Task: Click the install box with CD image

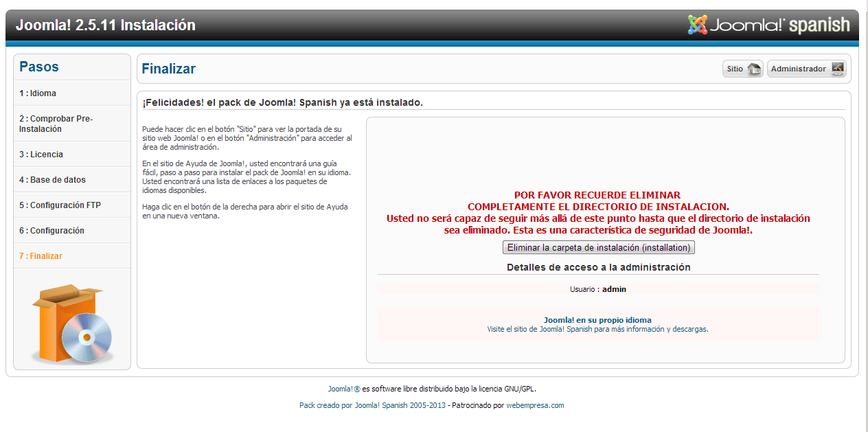Action: 72,325
